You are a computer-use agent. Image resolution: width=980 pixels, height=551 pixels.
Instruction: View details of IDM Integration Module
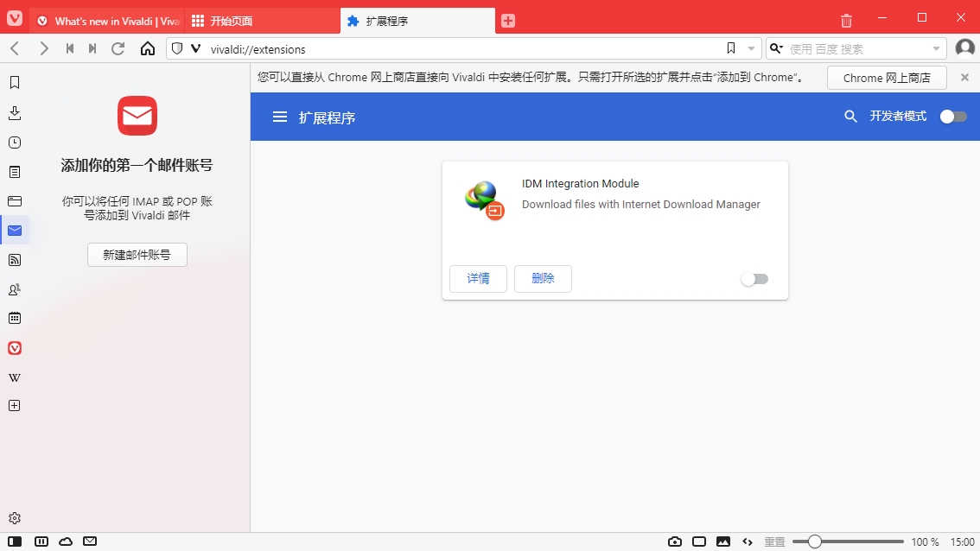477,278
